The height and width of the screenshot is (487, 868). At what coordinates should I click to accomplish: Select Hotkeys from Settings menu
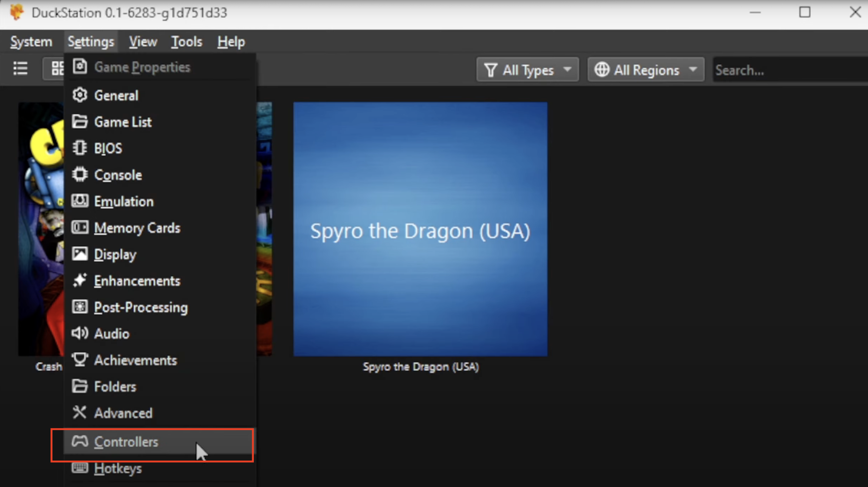160,468
